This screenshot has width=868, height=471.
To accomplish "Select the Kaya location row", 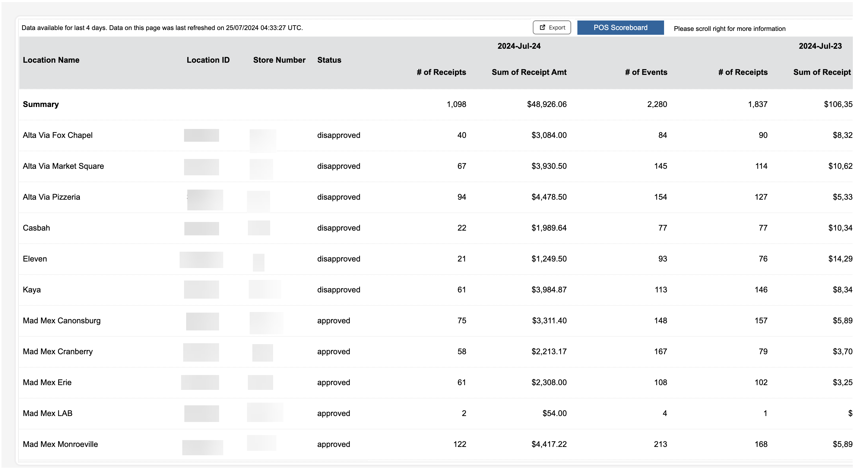I will [32, 290].
